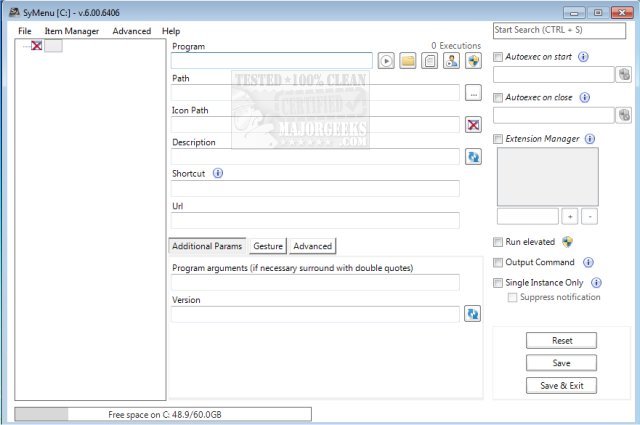Click the Start Search input field

click(x=563, y=31)
